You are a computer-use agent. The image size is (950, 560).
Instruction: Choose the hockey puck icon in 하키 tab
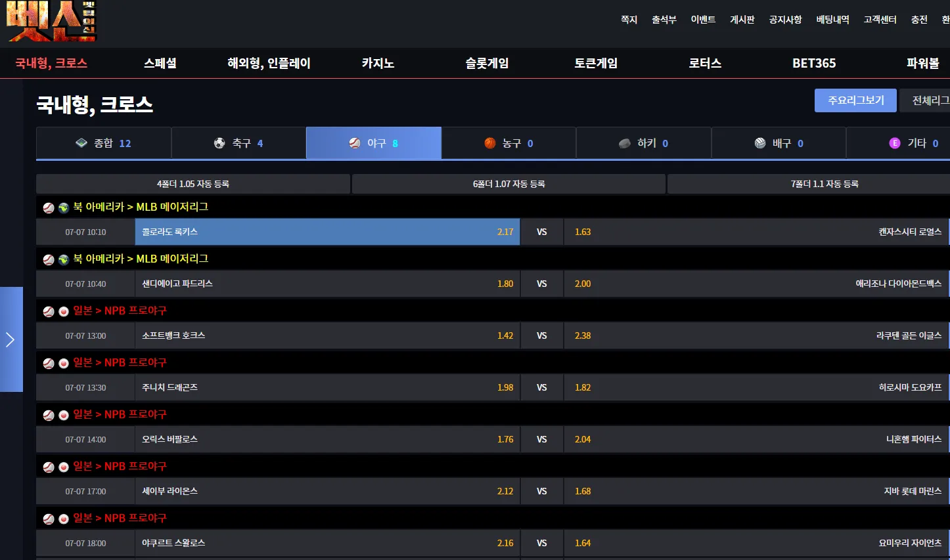(x=625, y=143)
